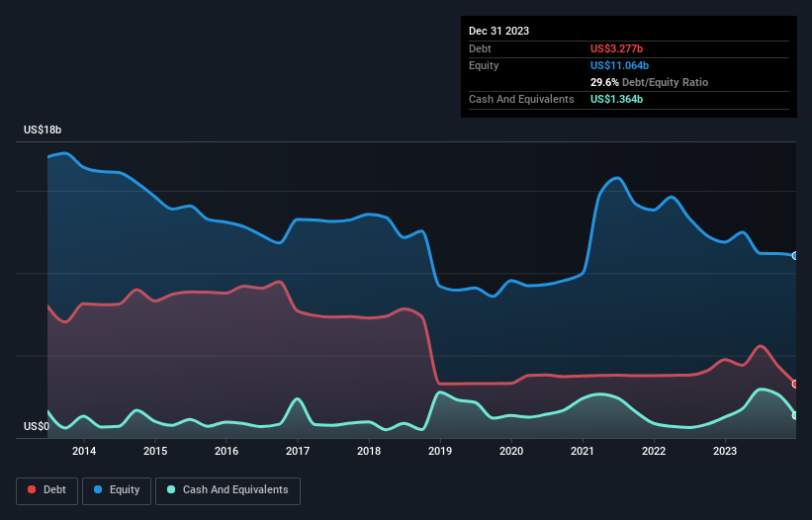Screen dimensions: 812x520
Task: Click the 2019 x-axis label
Action: 440,451
